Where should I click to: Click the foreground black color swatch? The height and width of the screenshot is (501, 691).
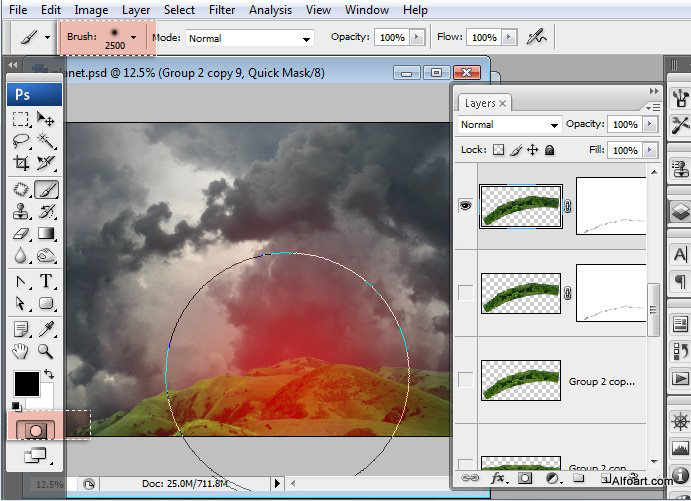[26, 383]
